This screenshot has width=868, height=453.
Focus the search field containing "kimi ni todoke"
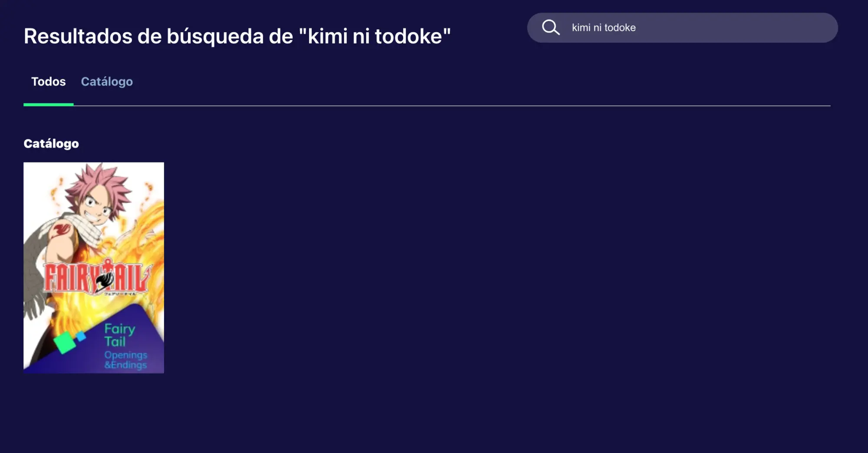point(682,28)
